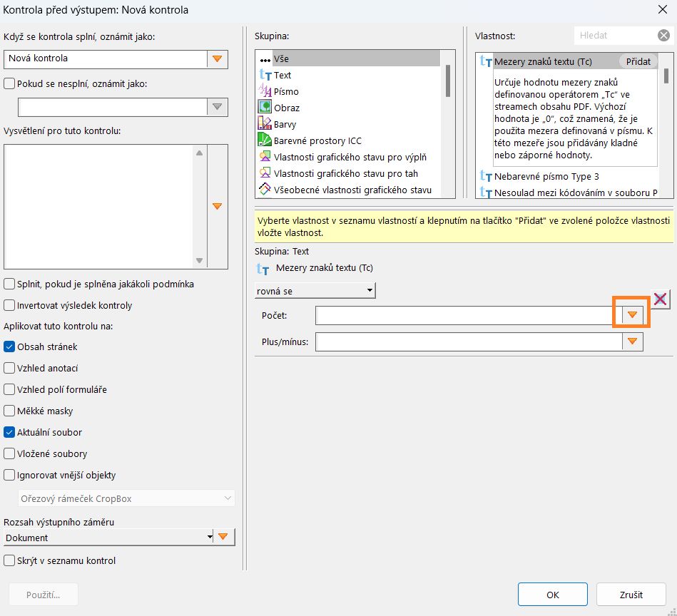Select Nesoulad mezi kódováním property row
Image resolution: width=677 pixels, height=616 pixels.
[568, 192]
